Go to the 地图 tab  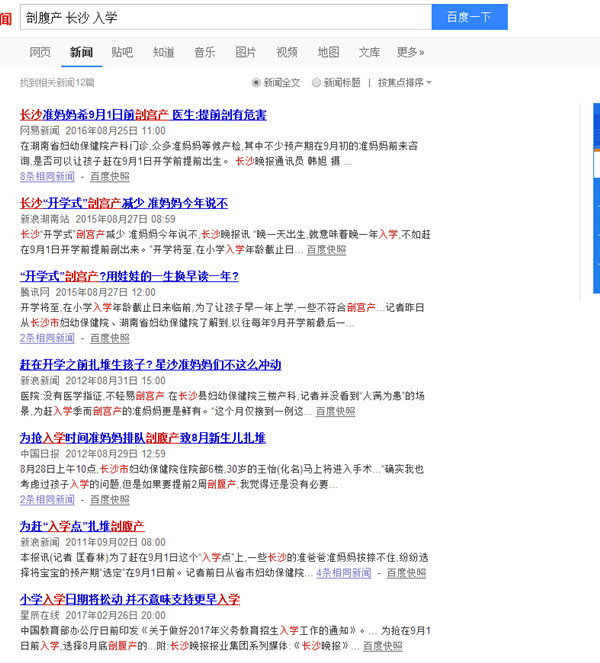(x=329, y=52)
